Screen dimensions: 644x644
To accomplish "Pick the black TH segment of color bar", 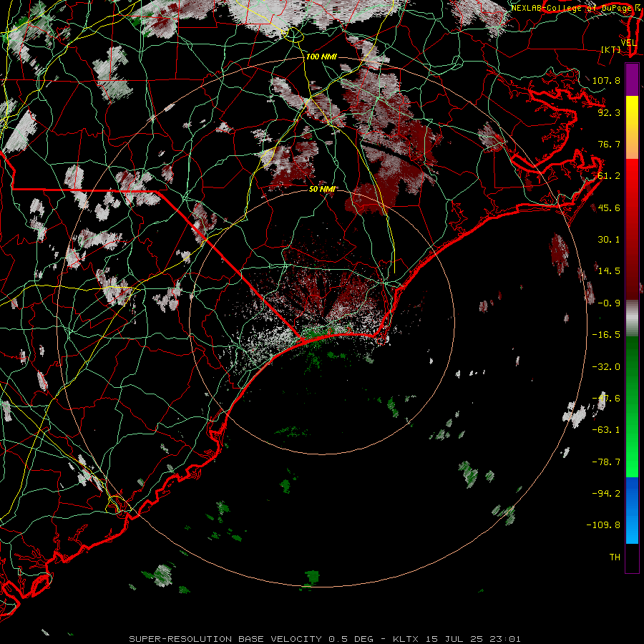I will (632, 558).
